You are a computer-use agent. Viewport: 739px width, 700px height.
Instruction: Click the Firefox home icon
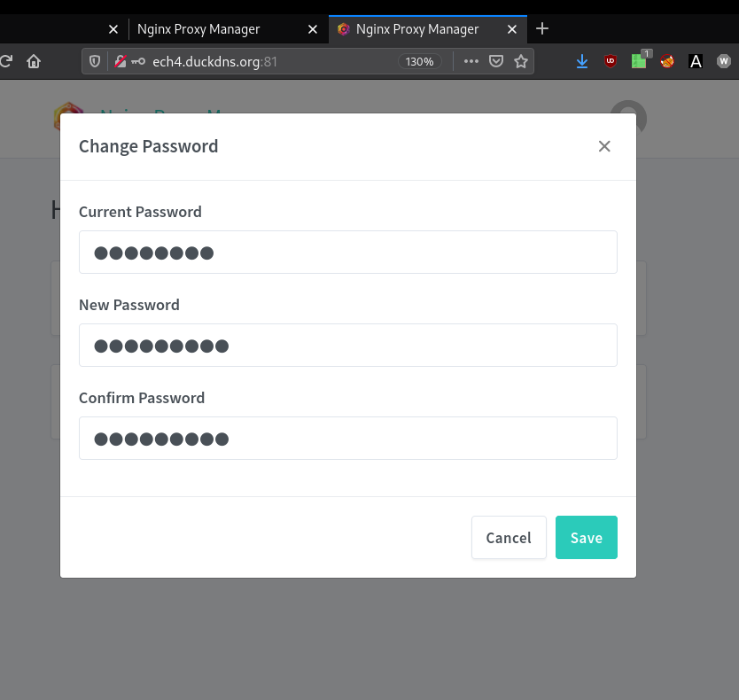(x=34, y=61)
